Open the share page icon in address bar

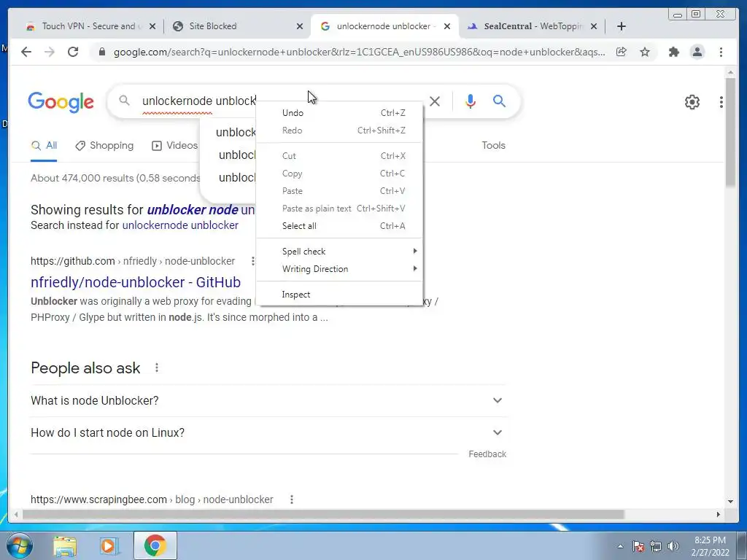pos(622,52)
